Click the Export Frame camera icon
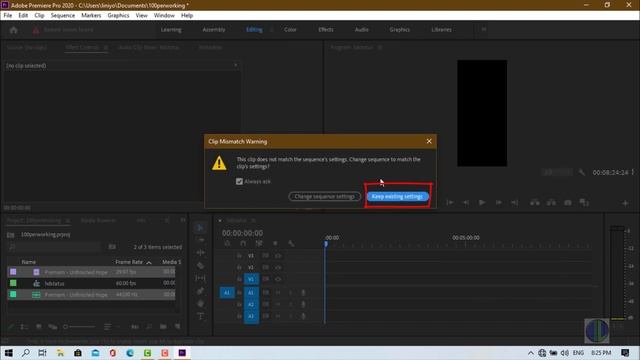Image resolution: width=640 pixels, height=360 pixels. tap(568, 202)
